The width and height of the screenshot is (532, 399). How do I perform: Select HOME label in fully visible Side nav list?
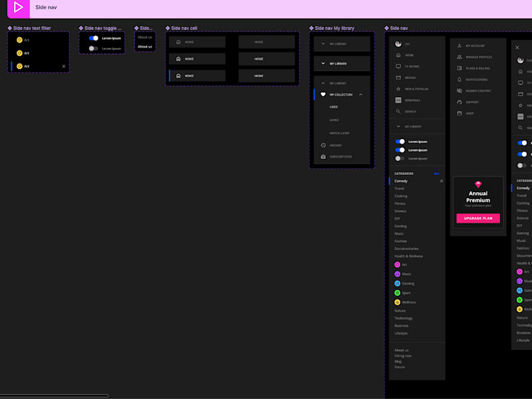pos(409,55)
